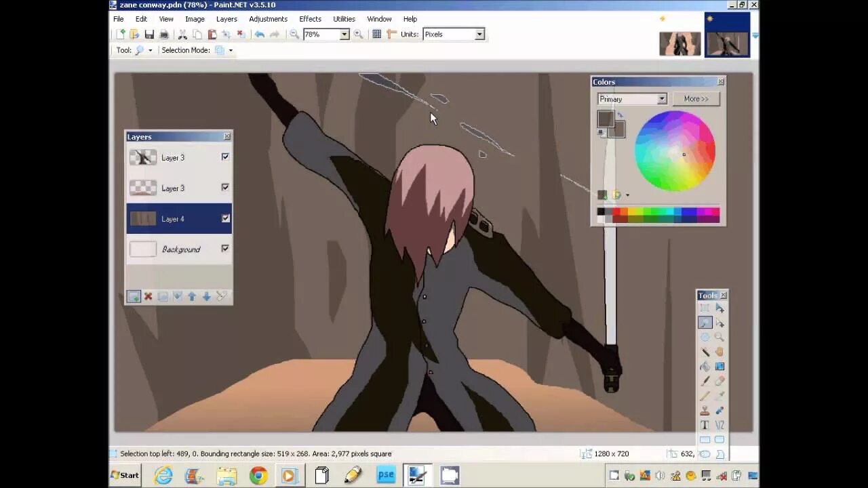This screenshot has width=868, height=488.
Task: Select the Text tool
Action: [x=705, y=425]
